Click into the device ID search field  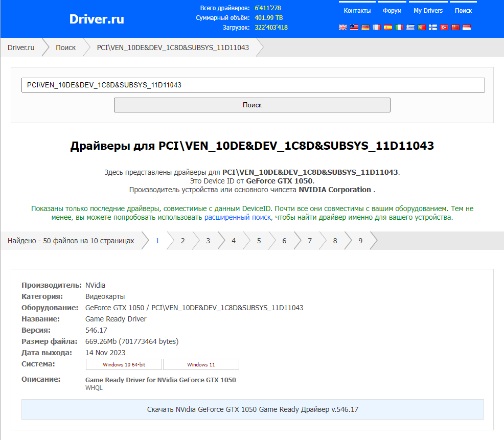coord(253,85)
